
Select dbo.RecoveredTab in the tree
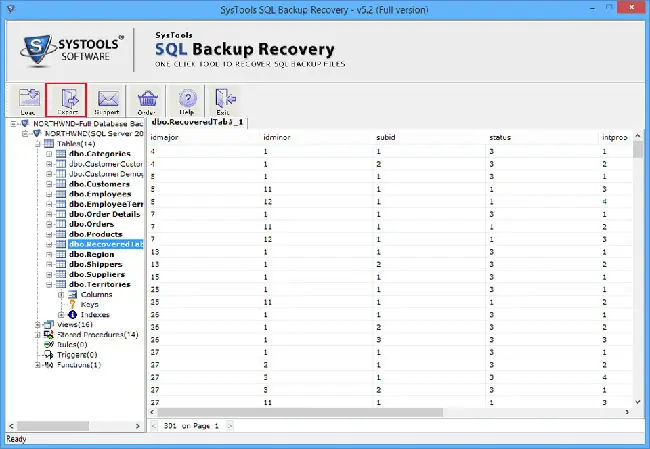(106, 244)
